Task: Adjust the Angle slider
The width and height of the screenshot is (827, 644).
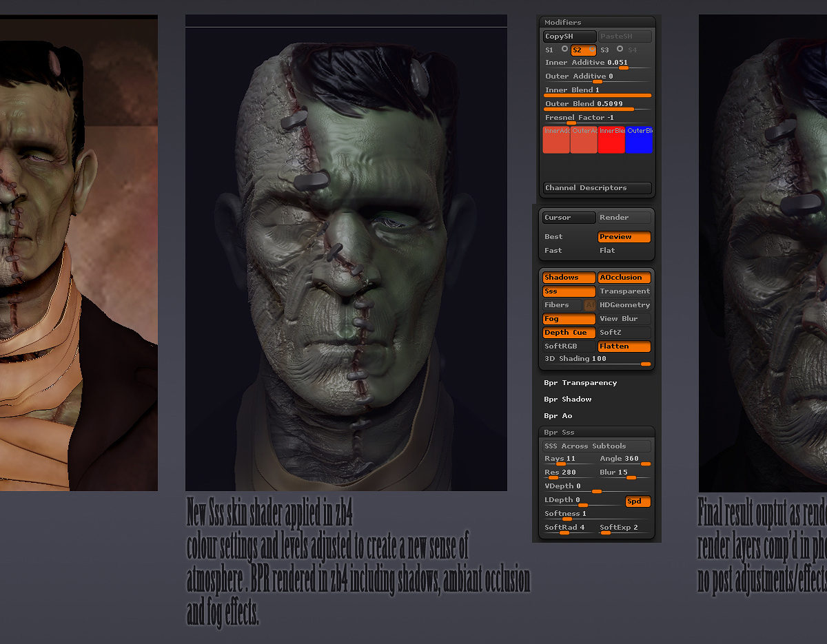Action: pos(624,460)
